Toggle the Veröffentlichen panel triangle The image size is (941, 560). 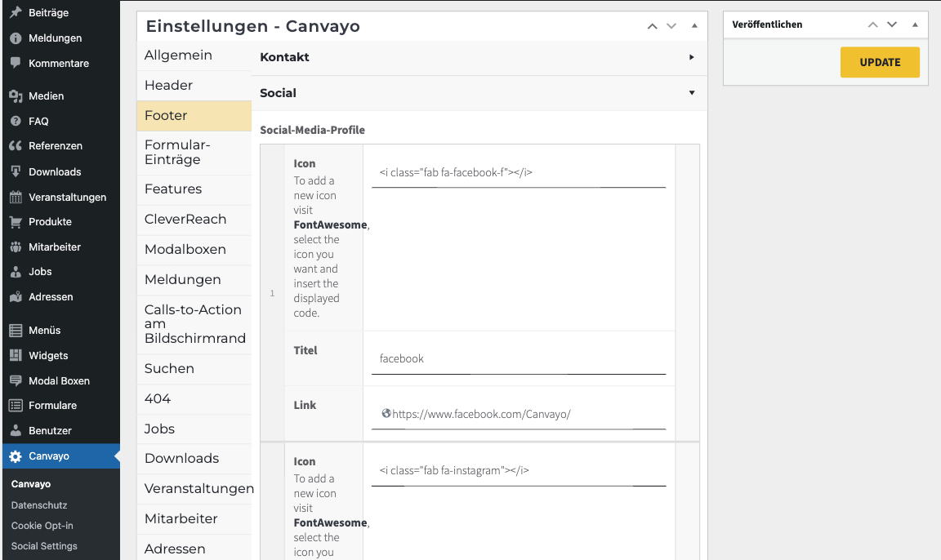[915, 24]
